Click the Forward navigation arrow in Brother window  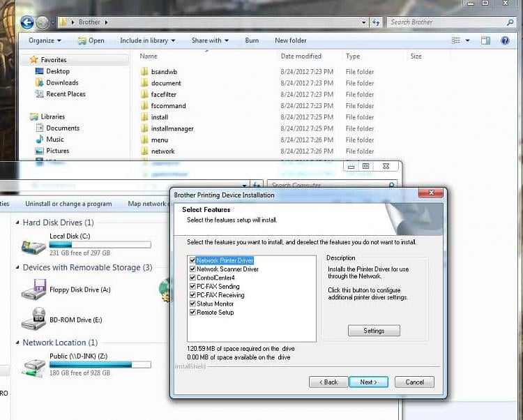point(43,22)
